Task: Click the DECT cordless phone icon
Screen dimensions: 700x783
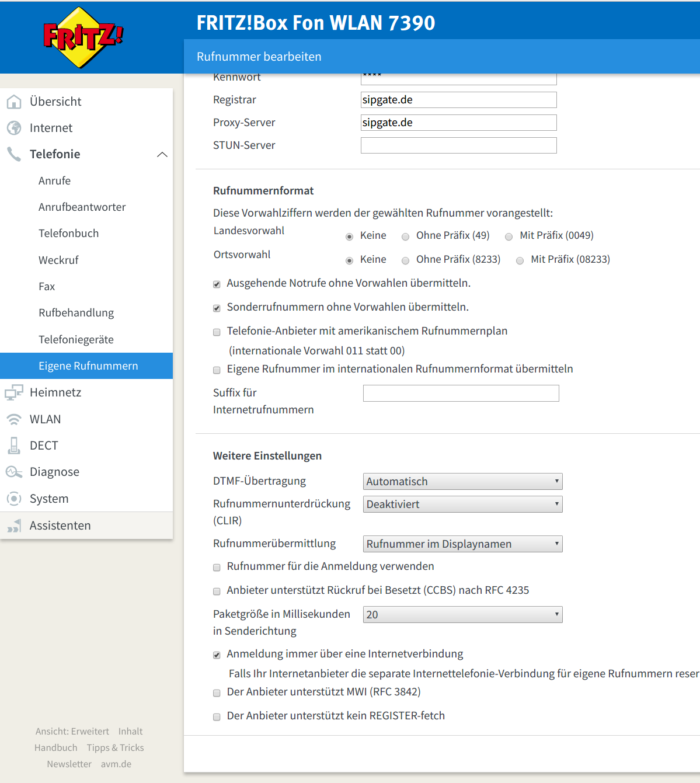Action: click(14, 446)
